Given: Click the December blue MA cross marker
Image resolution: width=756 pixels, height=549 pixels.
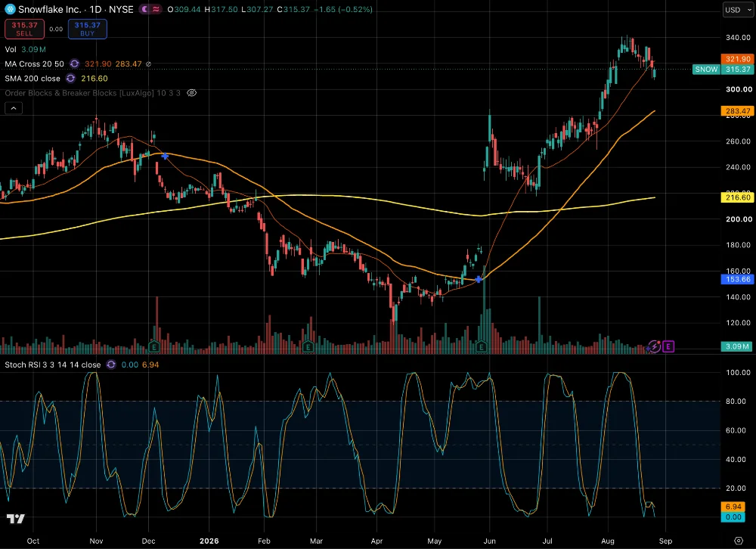Looking at the screenshot, I should pyautogui.click(x=165, y=157).
